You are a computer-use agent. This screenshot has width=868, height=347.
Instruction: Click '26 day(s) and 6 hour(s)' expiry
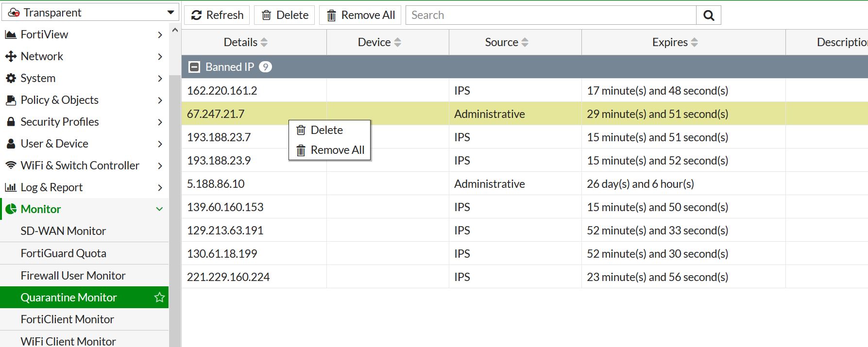click(x=640, y=184)
